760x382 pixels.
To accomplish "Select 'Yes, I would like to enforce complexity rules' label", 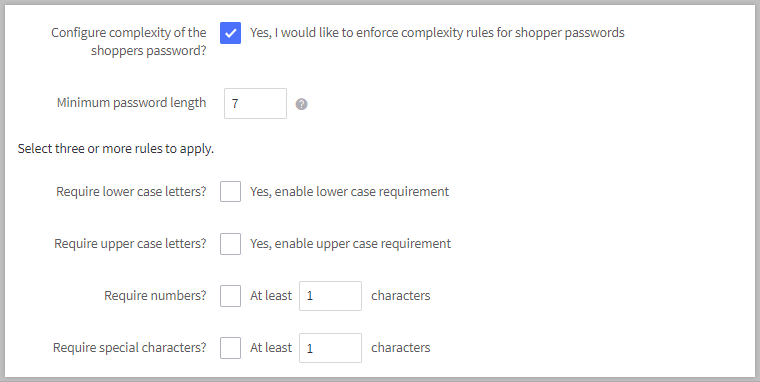I will pyautogui.click(x=437, y=33).
